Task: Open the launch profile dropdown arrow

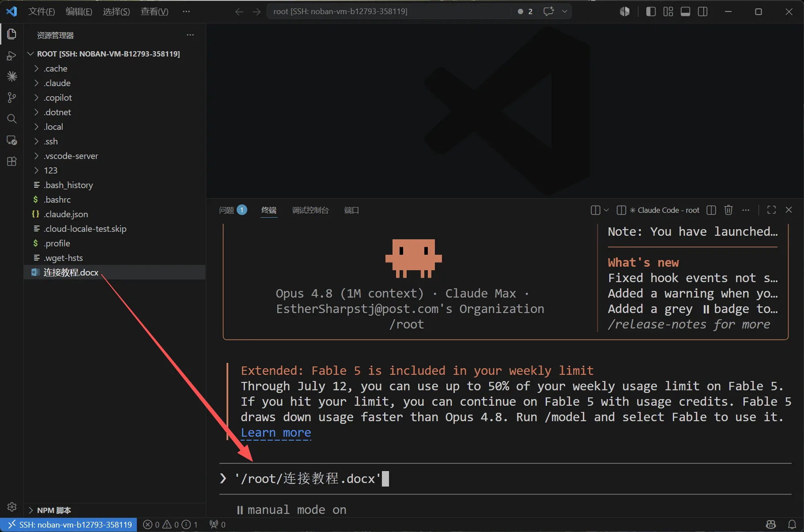Action: click(x=606, y=210)
